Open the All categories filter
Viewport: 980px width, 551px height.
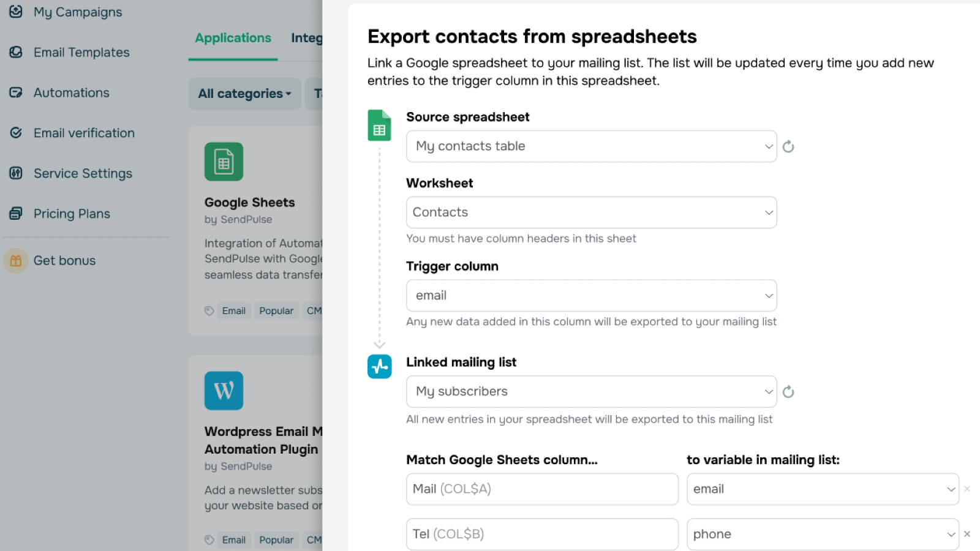tap(244, 94)
